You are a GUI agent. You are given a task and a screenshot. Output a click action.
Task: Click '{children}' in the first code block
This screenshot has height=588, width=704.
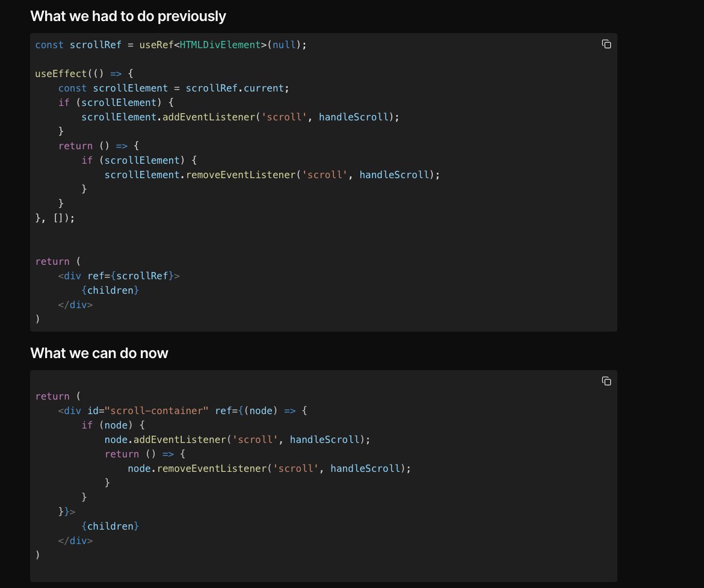pos(110,290)
